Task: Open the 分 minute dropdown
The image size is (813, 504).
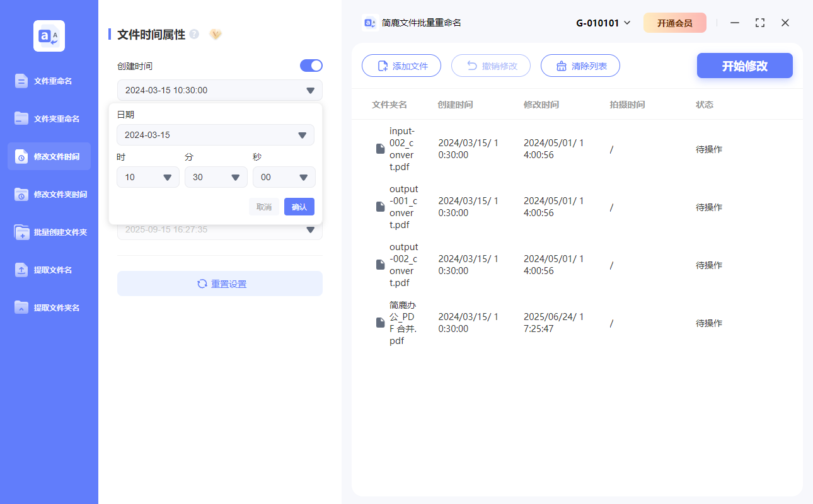Action: [x=216, y=177]
